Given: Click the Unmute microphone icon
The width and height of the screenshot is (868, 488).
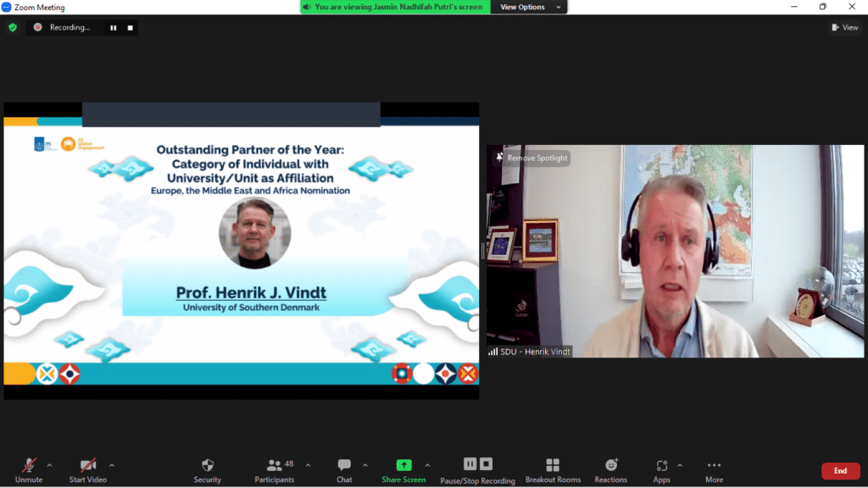Looking at the screenshot, I should click(29, 465).
